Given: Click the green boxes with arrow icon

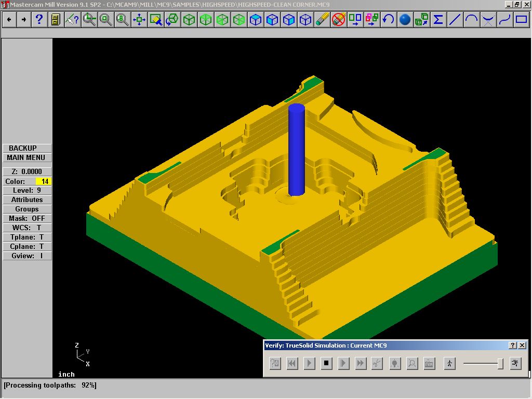Looking at the screenshot, I should click(x=421, y=20).
